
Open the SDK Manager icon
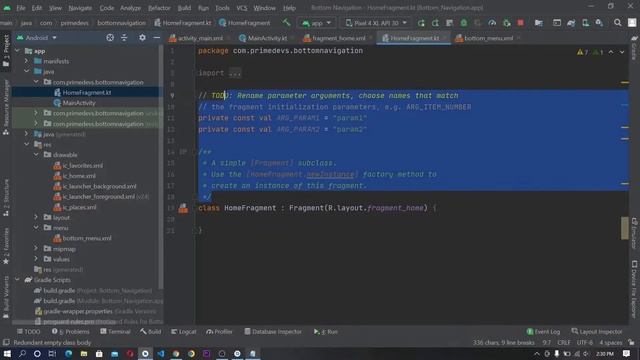(599, 23)
